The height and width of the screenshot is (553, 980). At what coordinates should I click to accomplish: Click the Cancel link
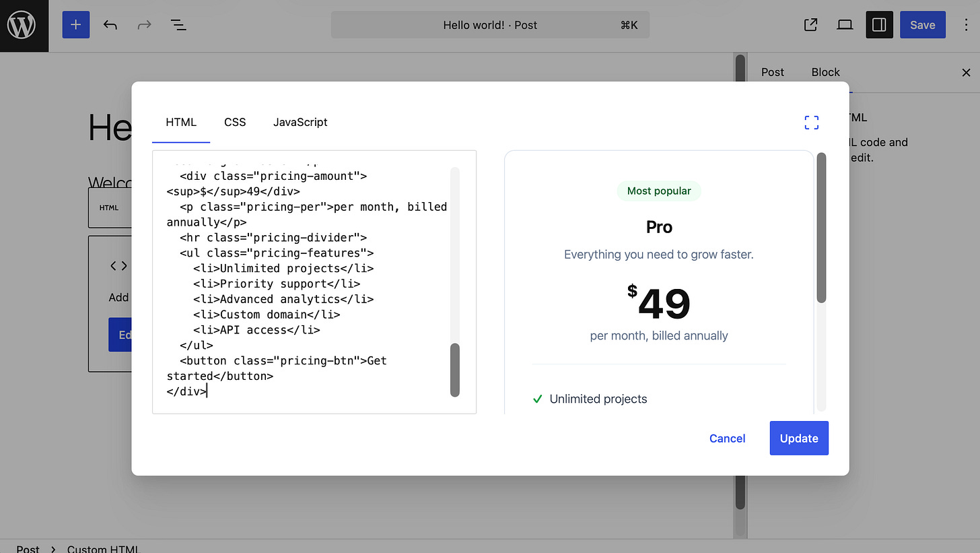click(727, 438)
